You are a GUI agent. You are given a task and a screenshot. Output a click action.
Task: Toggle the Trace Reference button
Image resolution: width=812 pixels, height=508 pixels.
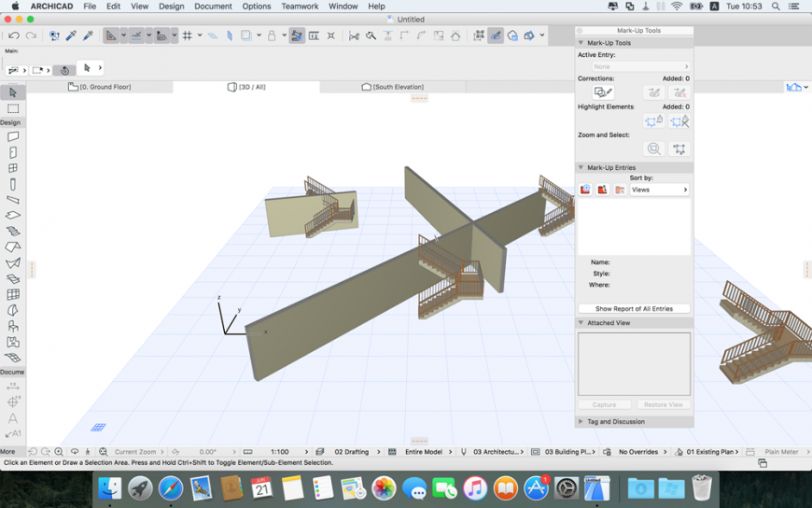(246, 35)
